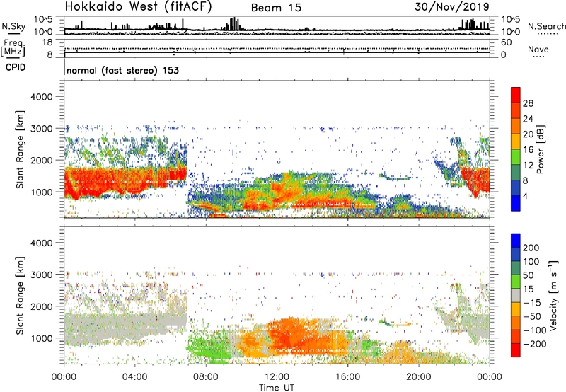
Task: Select the "08:00" time axis tick label
Action: pyautogui.click(x=206, y=377)
